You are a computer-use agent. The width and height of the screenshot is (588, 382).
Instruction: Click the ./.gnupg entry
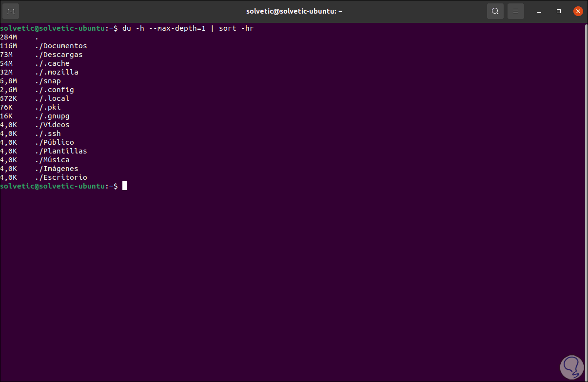point(52,116)
